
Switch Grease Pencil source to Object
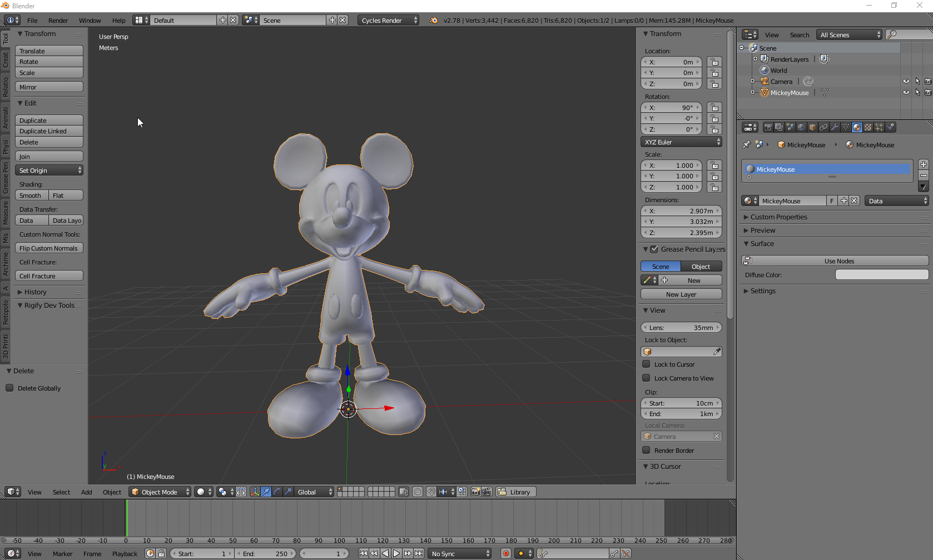pyautogui.click(x=701, y=267)
